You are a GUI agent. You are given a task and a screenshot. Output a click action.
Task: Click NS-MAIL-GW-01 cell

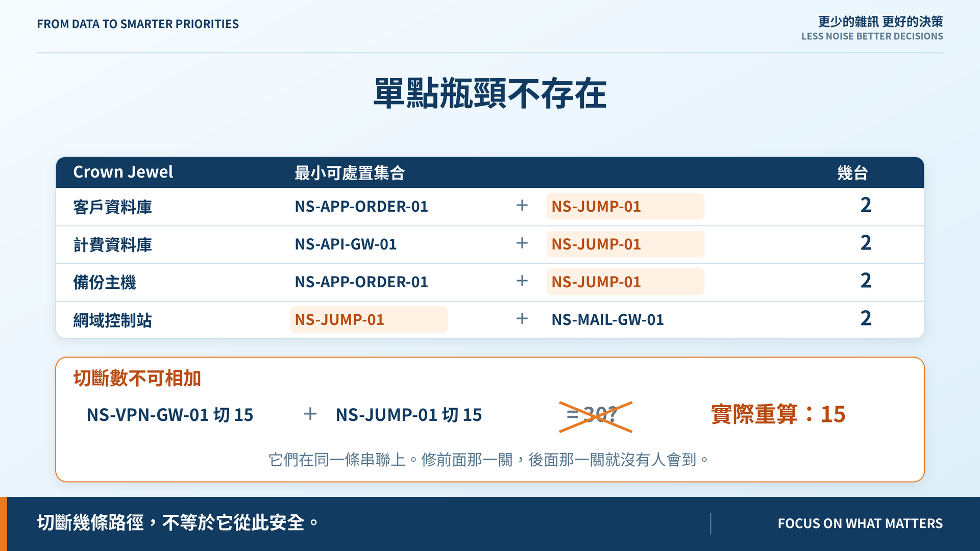click(x=607, y=320)
